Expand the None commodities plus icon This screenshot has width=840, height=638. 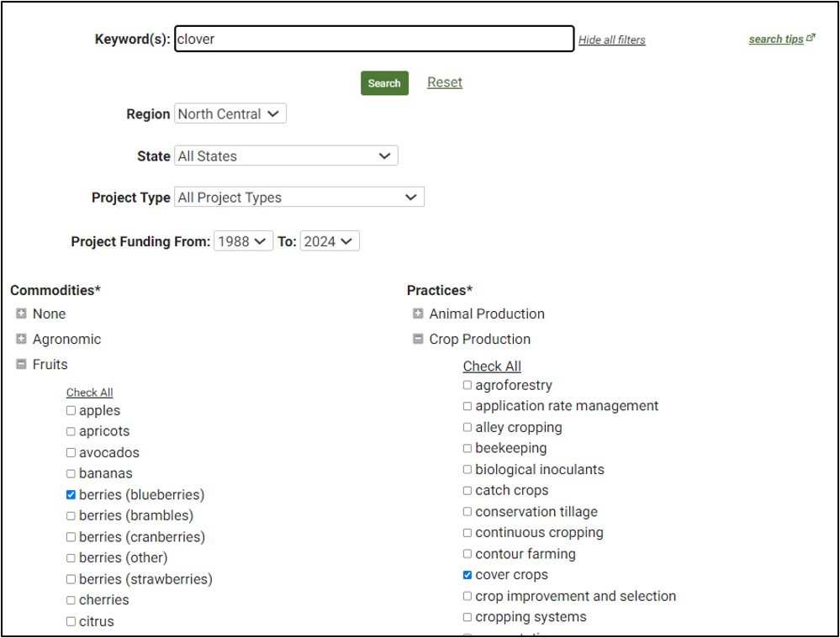tap(21, 314)
